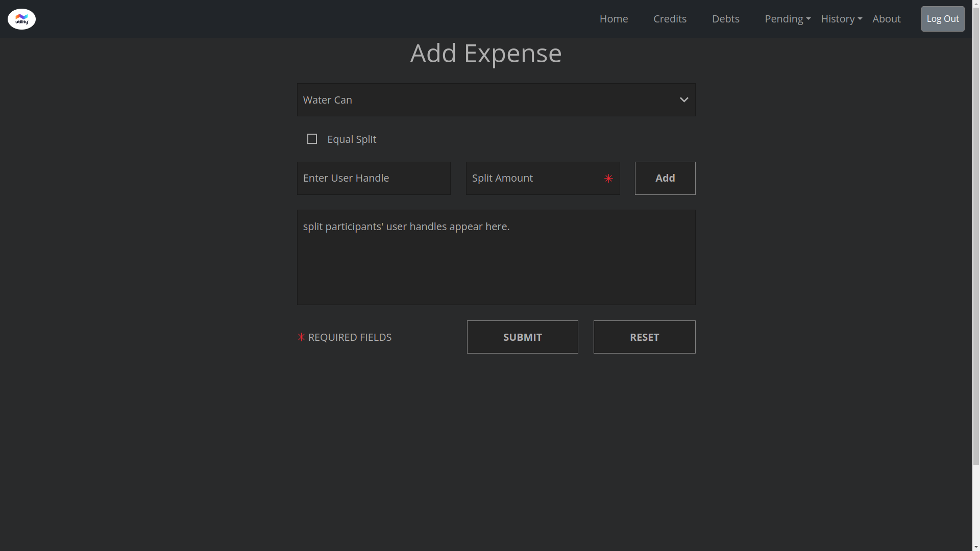Open the Credits page
Screen dimensions: 980x551
pos(670,19)
